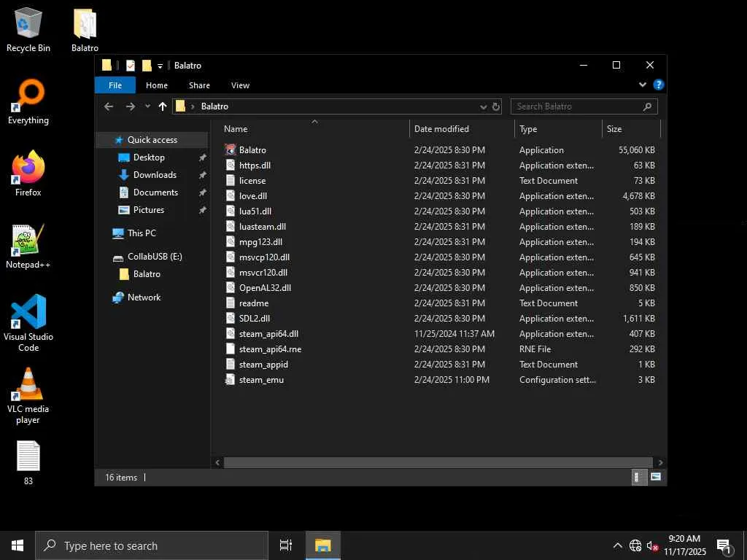
Task: Switch to large icons view in status bar
Action: coord(656,477)
